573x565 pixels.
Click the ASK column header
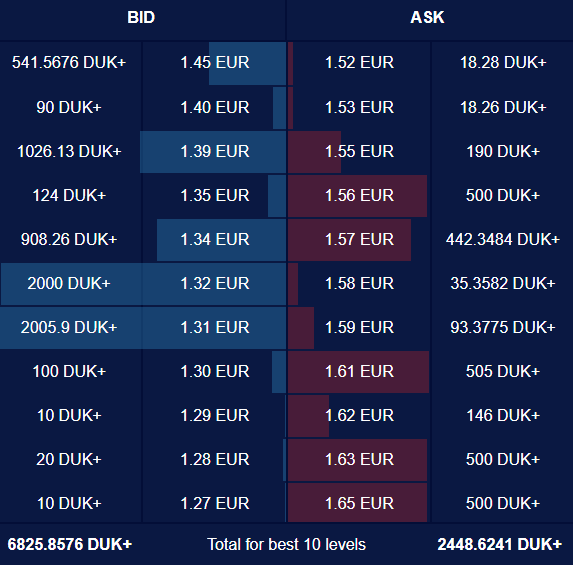point(427,17)
